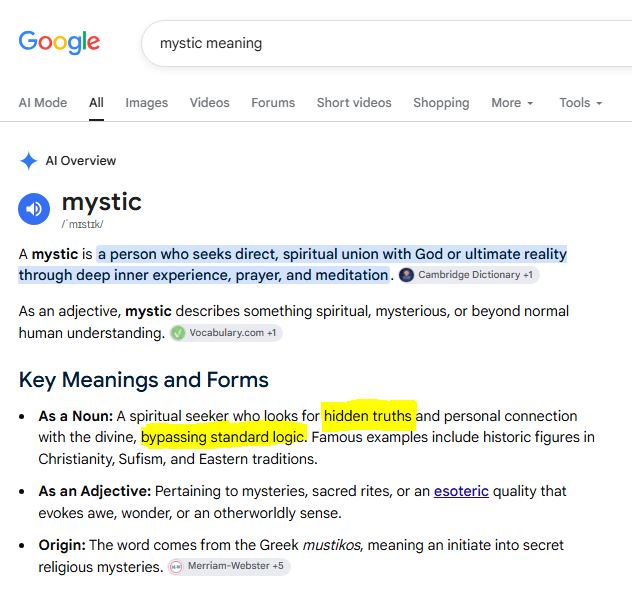Click the Google logo
632x590 pixels.
[59, 42]
